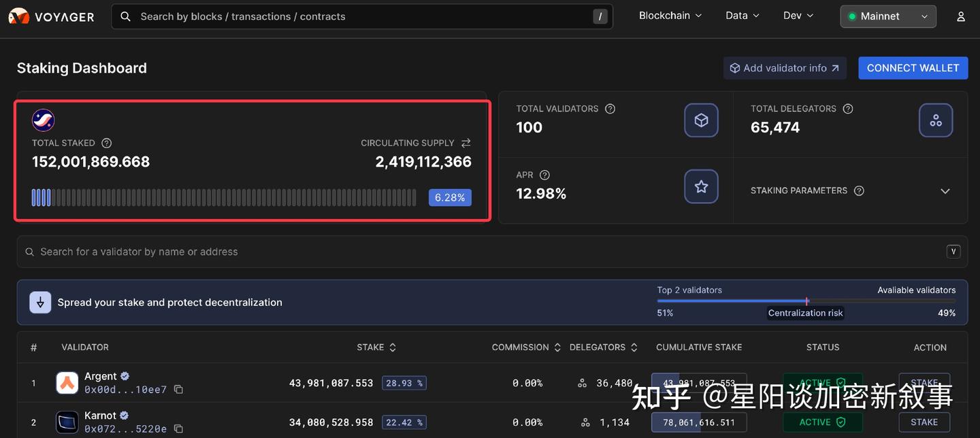This screenshot has width=980, height=438.
Task: Click Karnot's cumulative stake bar 78,061,616.511
Action: 699,422
